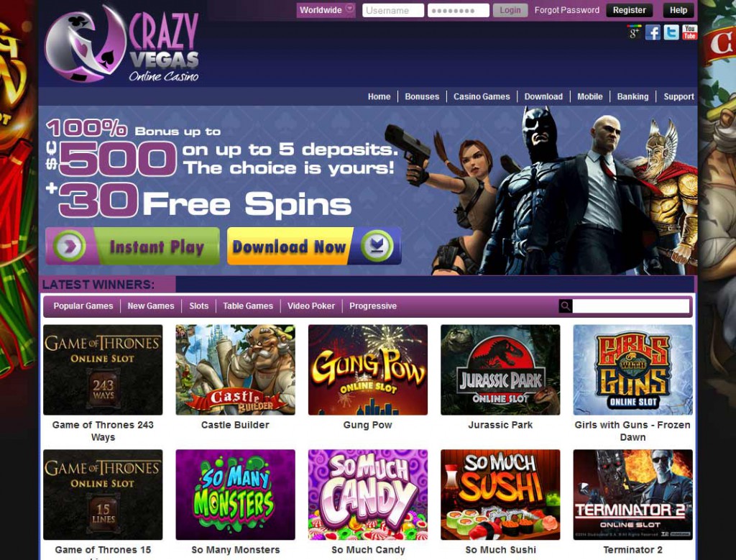Open the Gung Pow slot thumbnail

[367, 370]
